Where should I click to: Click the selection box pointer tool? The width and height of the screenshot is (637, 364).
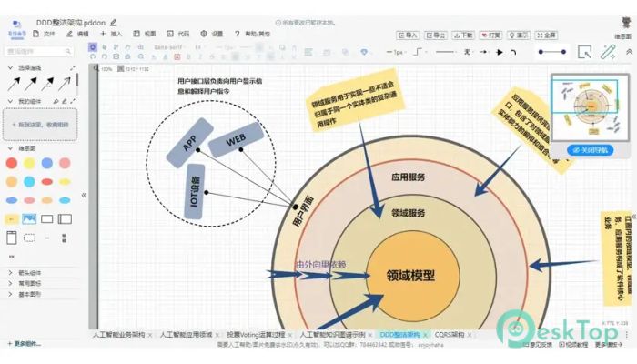coord(584,52)
